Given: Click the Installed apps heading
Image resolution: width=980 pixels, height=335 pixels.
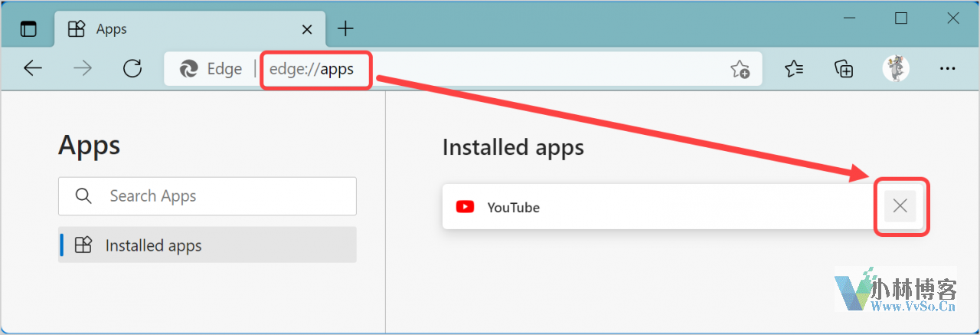Looking at the screenshot, I should (x=513, y=147).
